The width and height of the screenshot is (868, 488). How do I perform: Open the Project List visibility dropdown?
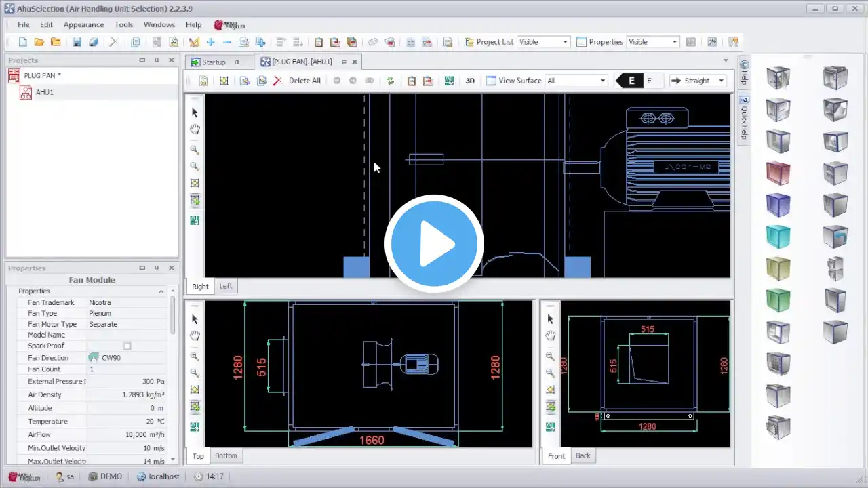[x=565, y=42]
